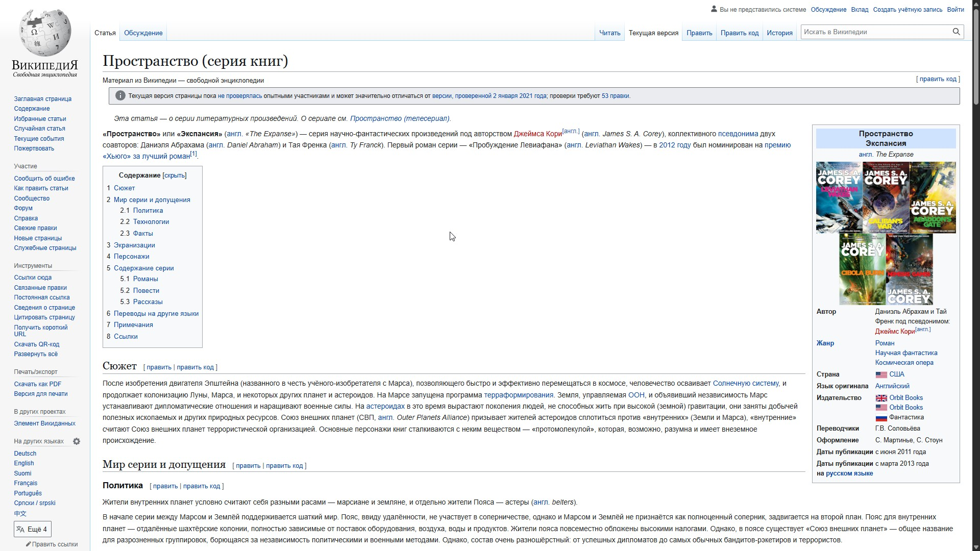The height and width of the screenshot is (551, 980).
Task: Open Abaddon's Gate cover thumbnail
Action: (933, 197)
